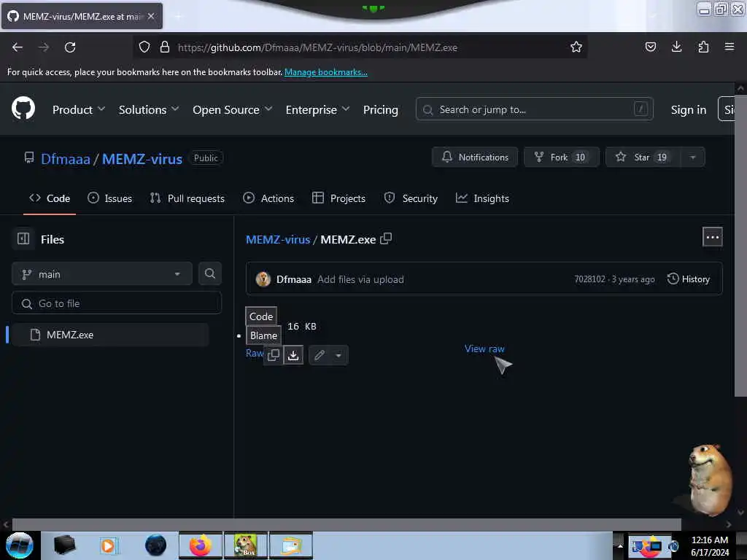This screenshot has height=560, width=747.
Task: Click the Sign in link
Action: click(x=689, y=109)
